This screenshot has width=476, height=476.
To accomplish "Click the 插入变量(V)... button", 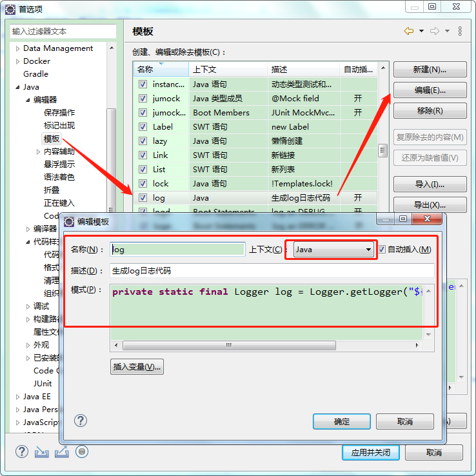I will [137, 367].
